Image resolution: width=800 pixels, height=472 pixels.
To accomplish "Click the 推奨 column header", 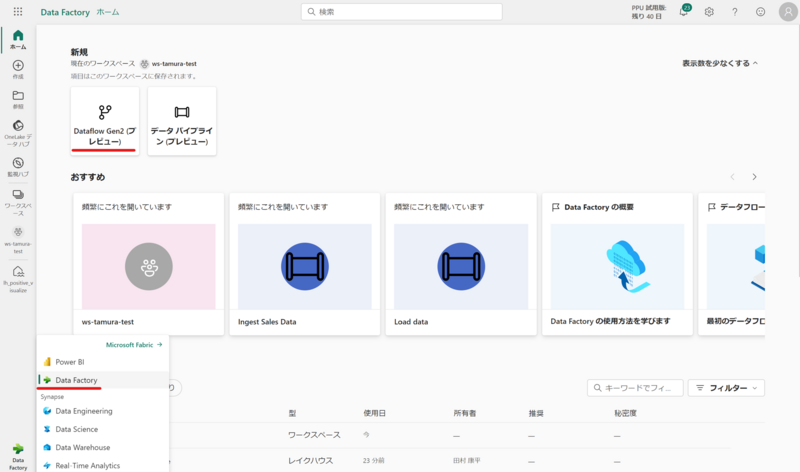I will pyautogui.click(x=536, y=413).
